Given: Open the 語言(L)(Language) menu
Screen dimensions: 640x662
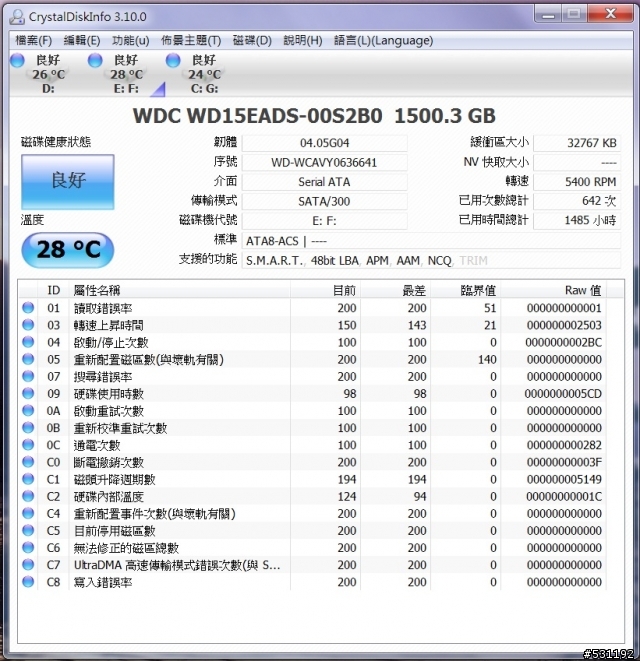Looking at the screenshot, I should tap(383, 41).
